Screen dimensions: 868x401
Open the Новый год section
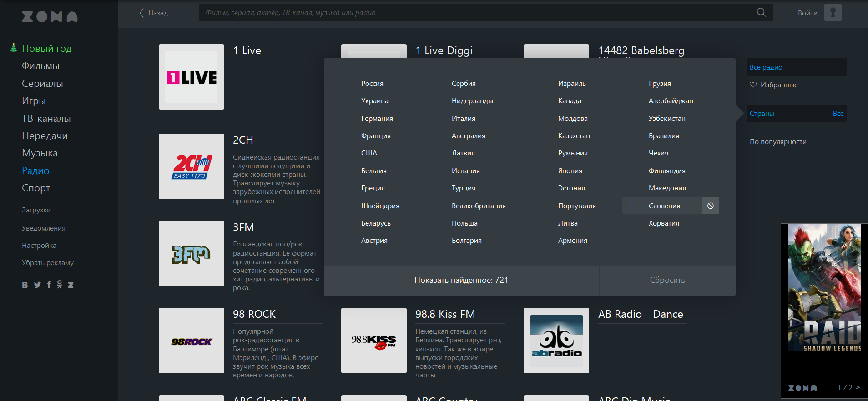[46, 48]
